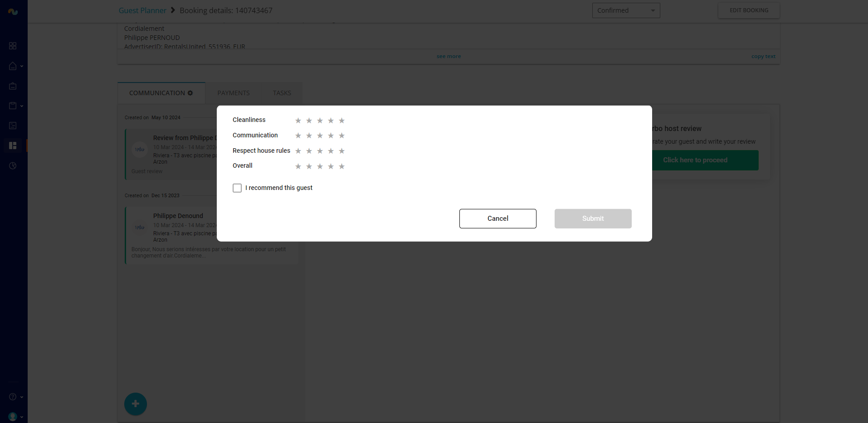This screenshot has width=868, height=423.
Task: Rate Respect house rules five stars
Action: pos(341,151)
